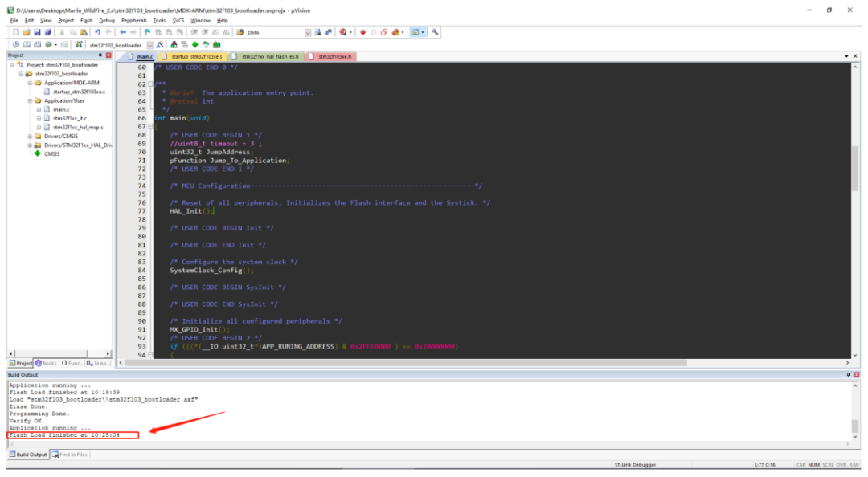Switch to the startup_stm32f103xe.s editor tab
This screenshot has width=868, height=477.
point(192,56)
